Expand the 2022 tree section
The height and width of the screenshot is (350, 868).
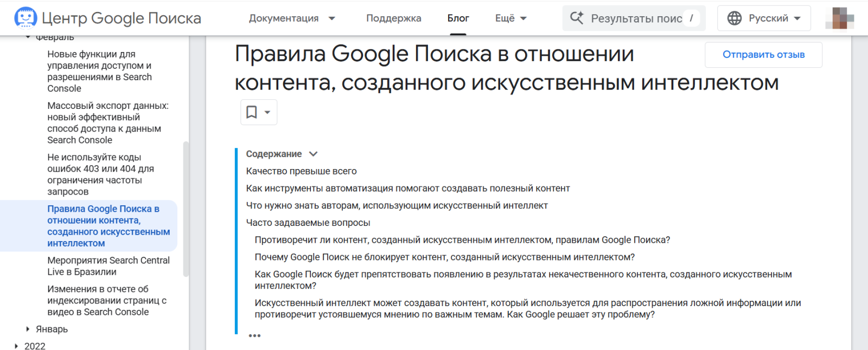tap(17, 346)
